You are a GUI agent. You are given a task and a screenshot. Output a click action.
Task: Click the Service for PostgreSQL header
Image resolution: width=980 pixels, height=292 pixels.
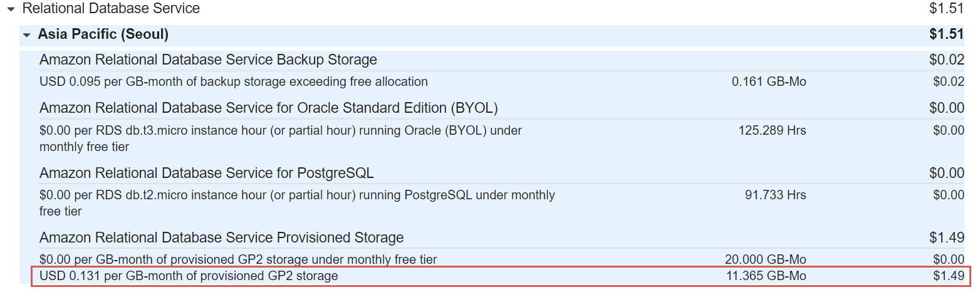pos(207,173)
